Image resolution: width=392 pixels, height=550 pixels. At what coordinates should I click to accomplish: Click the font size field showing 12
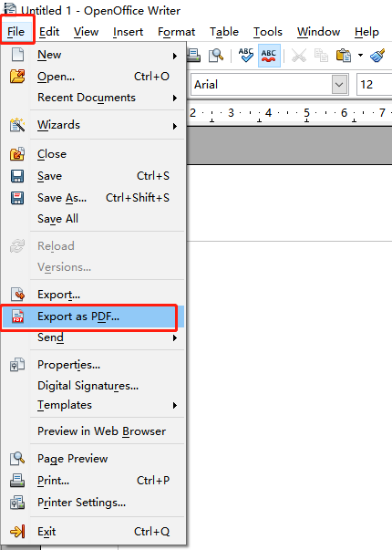tap(374, 85)
